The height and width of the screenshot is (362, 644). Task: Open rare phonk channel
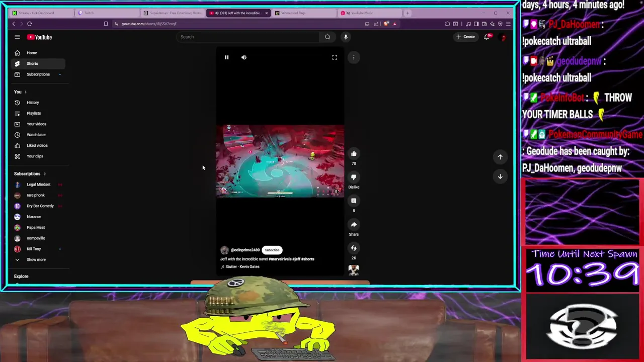point(38,195)
